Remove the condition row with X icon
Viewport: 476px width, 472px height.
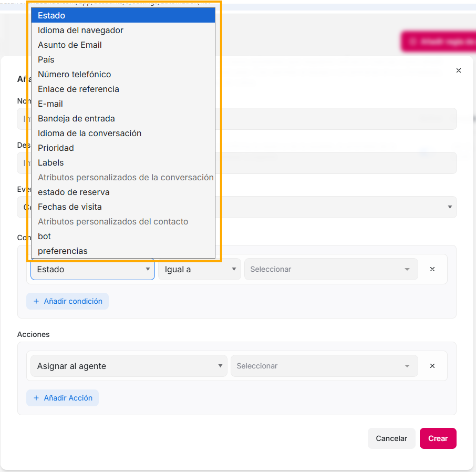[432, 269]
